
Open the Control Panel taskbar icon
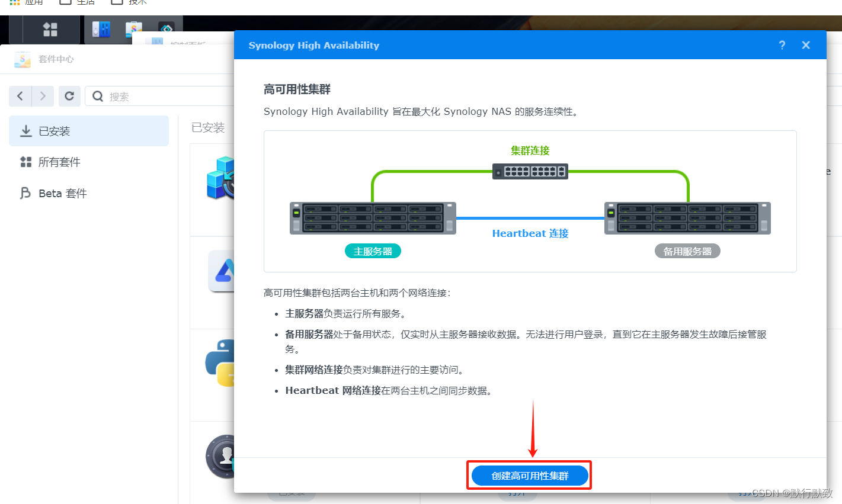click(x=101, y=30)
